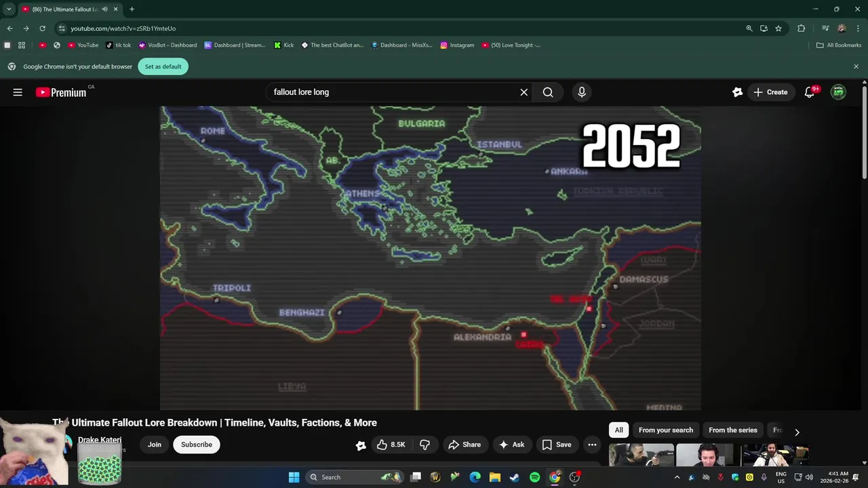Open Chrome three-dot menu
This screenshot has width=868, height=488.
tap(856, 28)
